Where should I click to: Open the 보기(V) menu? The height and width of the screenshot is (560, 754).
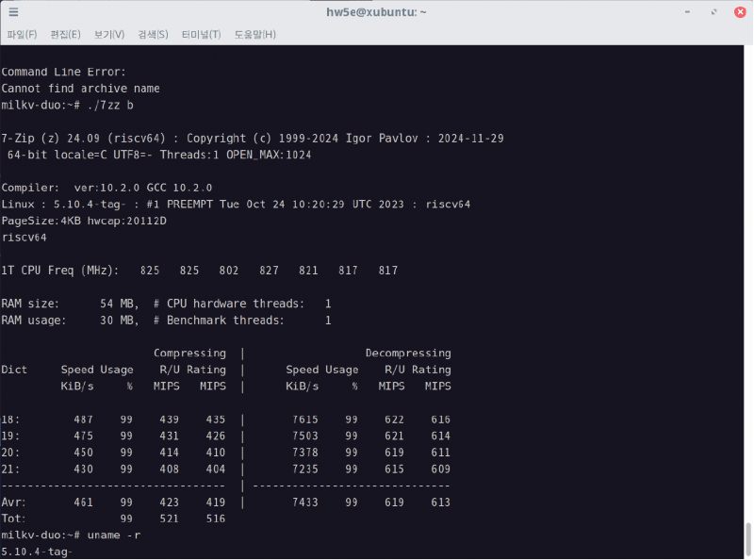(x=109, y=34)
